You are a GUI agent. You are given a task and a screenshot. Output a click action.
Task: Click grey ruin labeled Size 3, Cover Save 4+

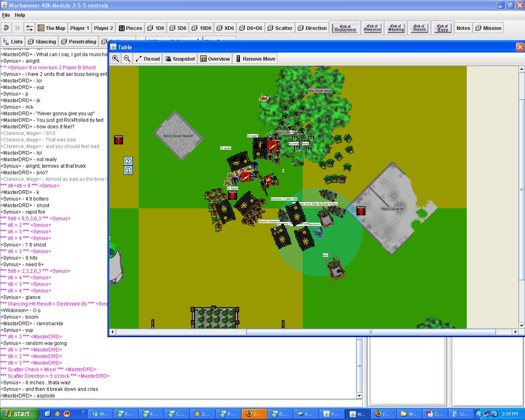point(178,135)
